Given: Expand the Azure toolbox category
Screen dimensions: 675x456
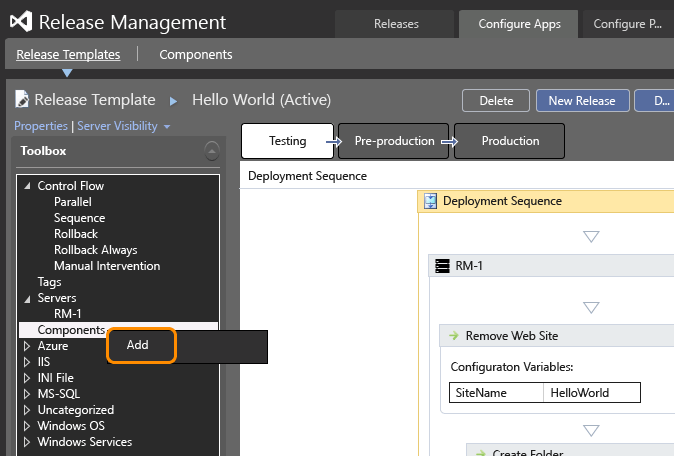Looking at the screenshot, I should [x=27, y=346].
